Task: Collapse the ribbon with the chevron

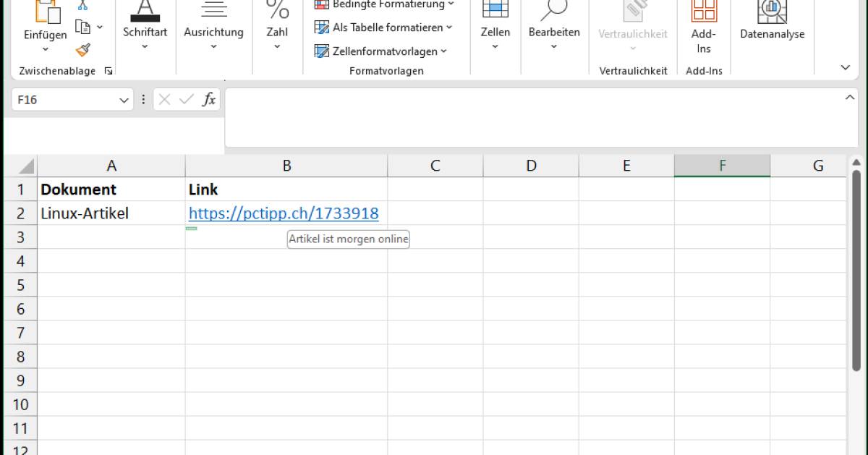Action: point(844,67)
